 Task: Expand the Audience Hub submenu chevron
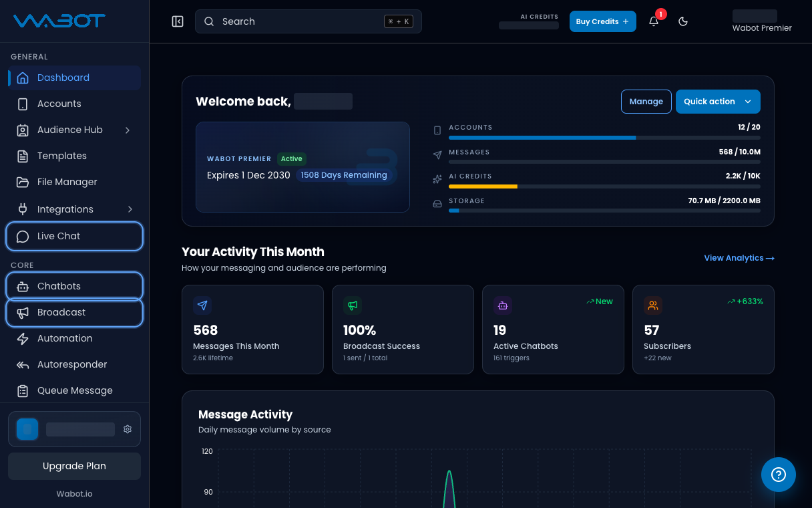pos(128,130)
